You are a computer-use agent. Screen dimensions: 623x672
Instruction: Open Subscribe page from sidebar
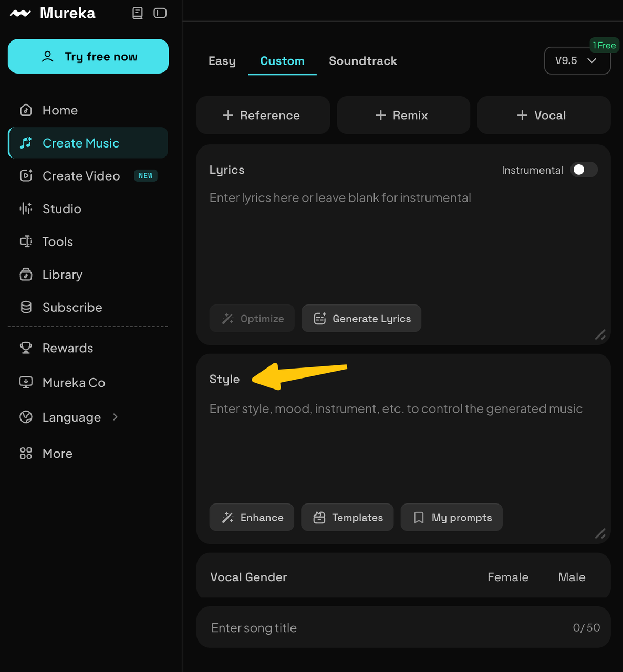point(88,307)
